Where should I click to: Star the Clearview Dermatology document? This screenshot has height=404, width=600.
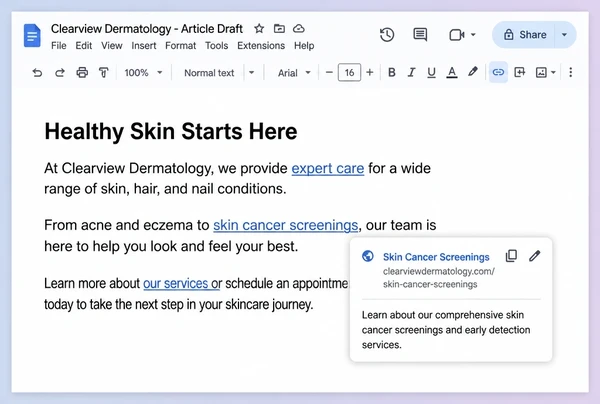[x=259, y=29]
